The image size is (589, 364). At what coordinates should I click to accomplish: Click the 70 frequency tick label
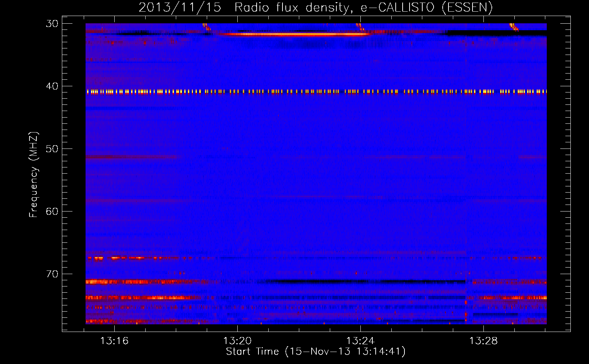[52, 274]
